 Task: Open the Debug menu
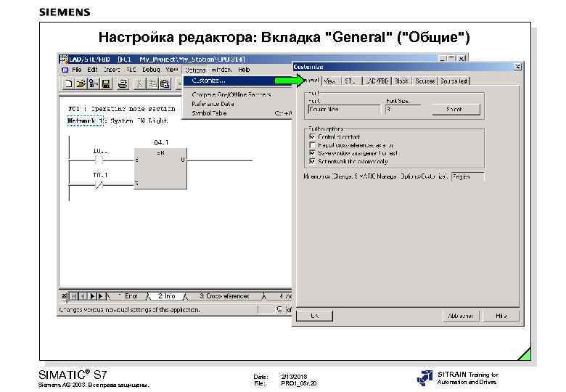[151, 70]
